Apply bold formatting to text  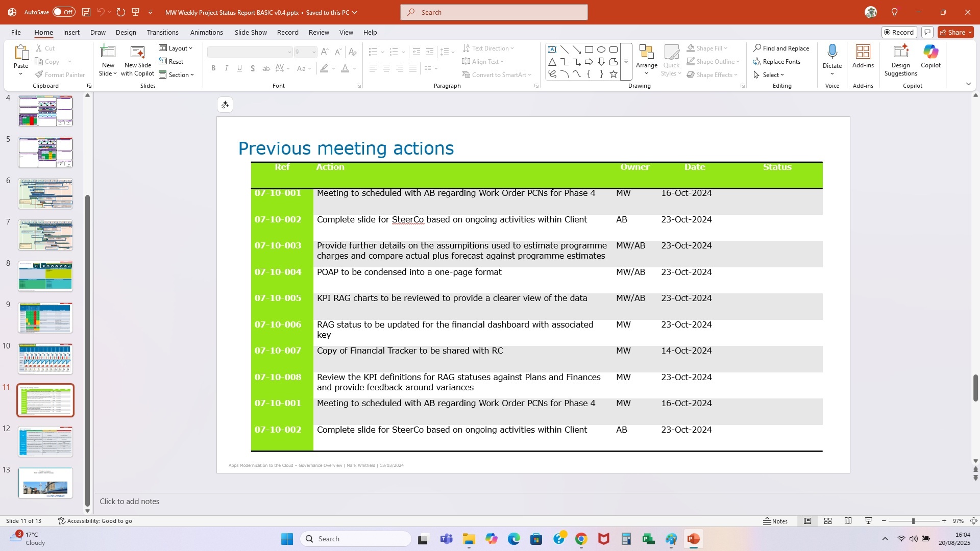(213, 68)
